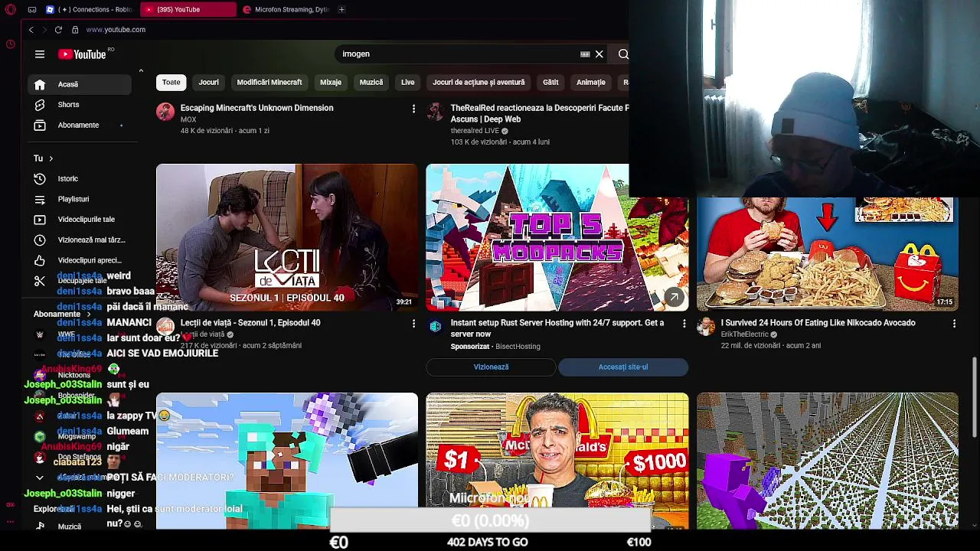Click the Accesați site-ul button

pos(623,367)
